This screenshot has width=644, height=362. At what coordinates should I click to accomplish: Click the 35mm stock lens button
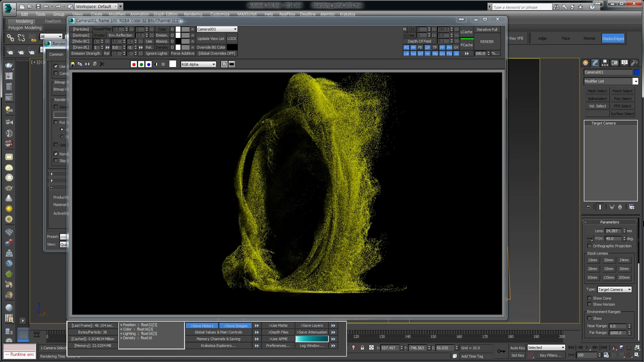coord(609,269)
